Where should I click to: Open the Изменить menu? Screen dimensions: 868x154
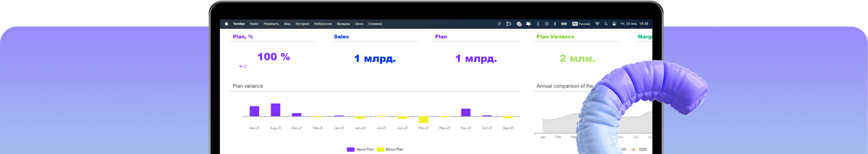[271, 24]
